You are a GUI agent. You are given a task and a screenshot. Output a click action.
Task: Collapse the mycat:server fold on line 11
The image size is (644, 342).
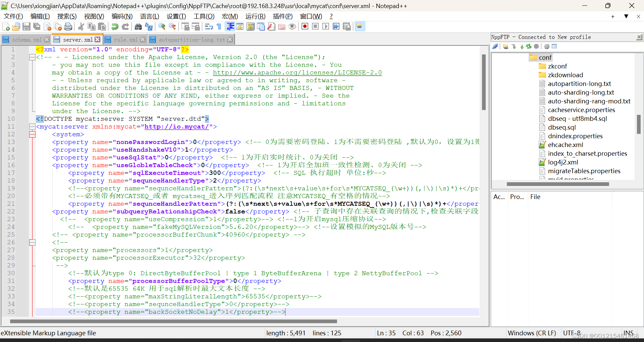[x=32, y=127]
